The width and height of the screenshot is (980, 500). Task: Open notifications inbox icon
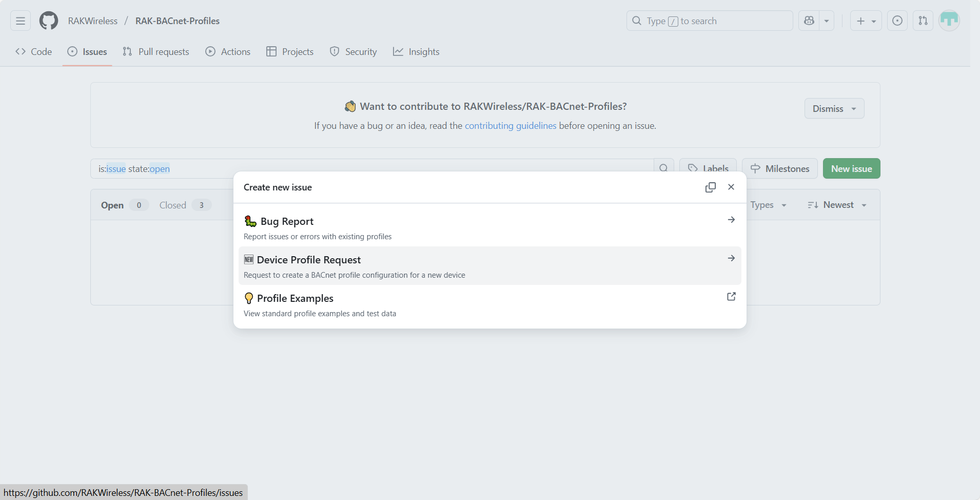coord(897,21)
